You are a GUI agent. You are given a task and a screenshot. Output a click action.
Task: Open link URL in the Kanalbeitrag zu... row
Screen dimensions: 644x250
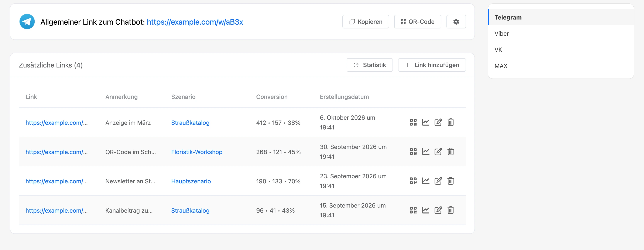[x=56, y=210]
